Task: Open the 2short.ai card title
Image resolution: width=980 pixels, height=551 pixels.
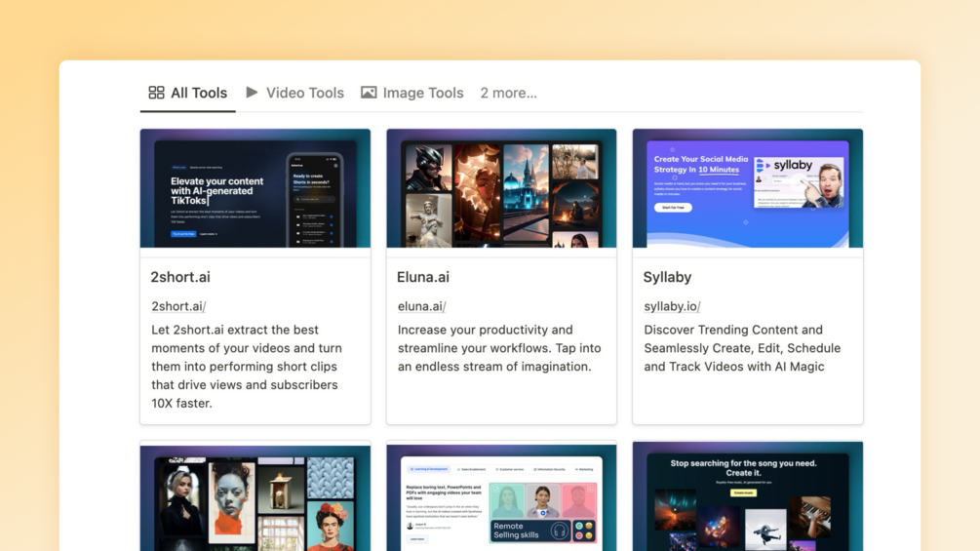Action: (180, 277)
